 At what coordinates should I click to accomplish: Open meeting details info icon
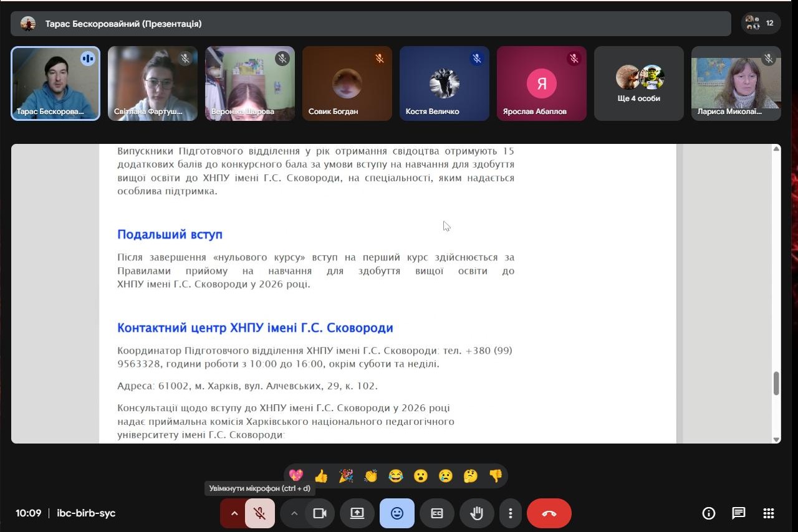[x=708, y=513]
